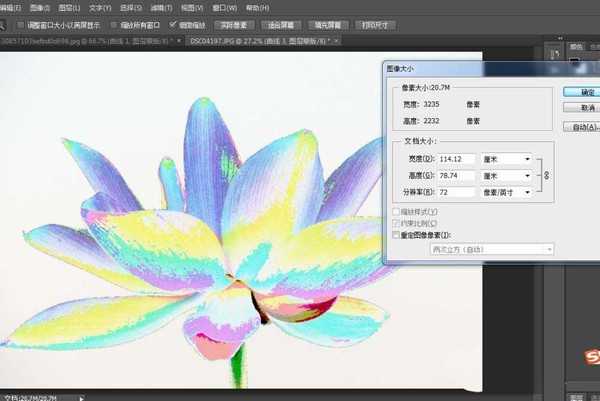The height and width of the screenshot is (401, 600).
Task: Click the 确定 button in dialog
Action: click(580, 91)
